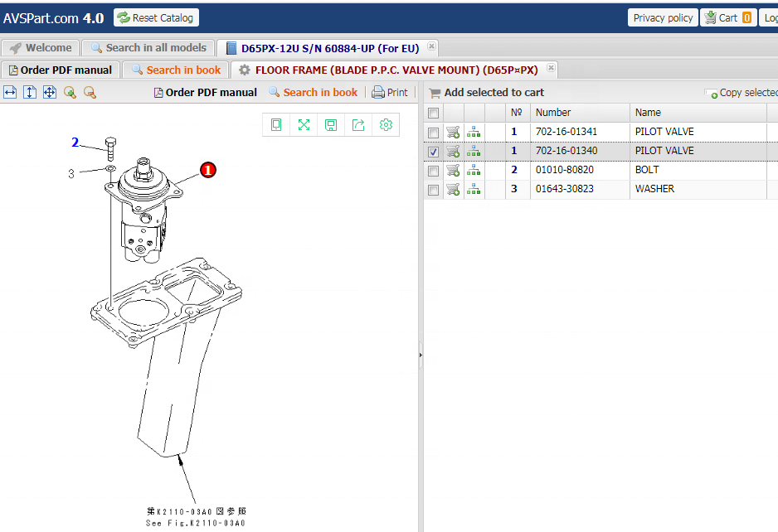Image resolution: width=778 pixels, height=532 pixels.
Task: Click the fit-to-width diagram icon
Action: (10, 93)
